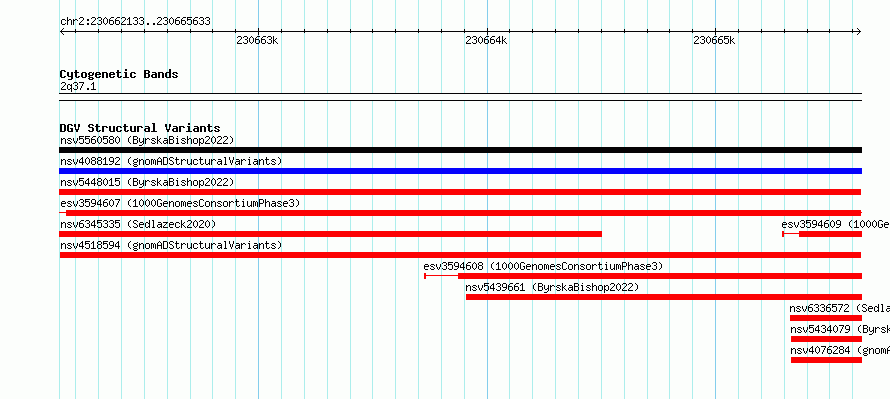The width and height of the screenshot is (890, 399).
Task: Open esv3594607 (1000GenomesConsortiumPhase3) label
Action: [x=180, y=203]
